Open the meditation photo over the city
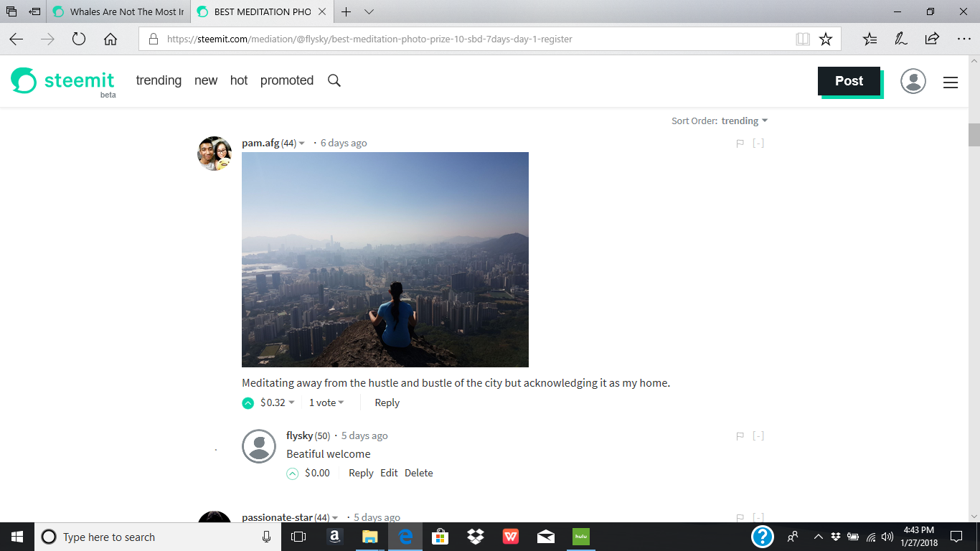The height and width of the screenshot is (551, 980). click(x=385, y=260)
